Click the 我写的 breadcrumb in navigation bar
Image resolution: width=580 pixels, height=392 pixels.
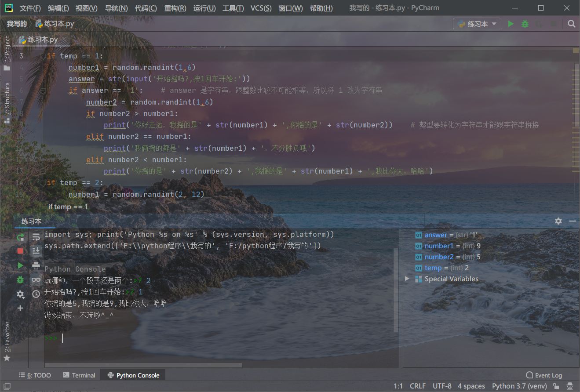coord(17,24)
